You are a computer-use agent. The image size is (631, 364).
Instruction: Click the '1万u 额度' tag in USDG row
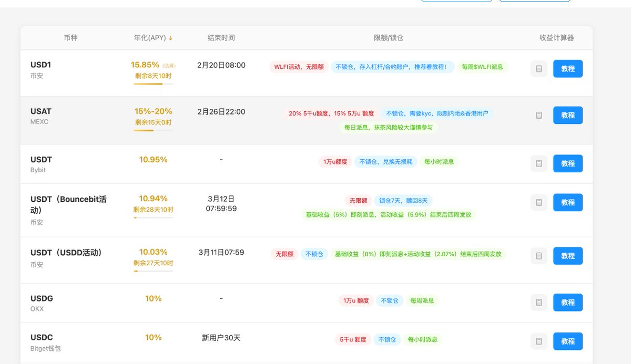(356, 300)
